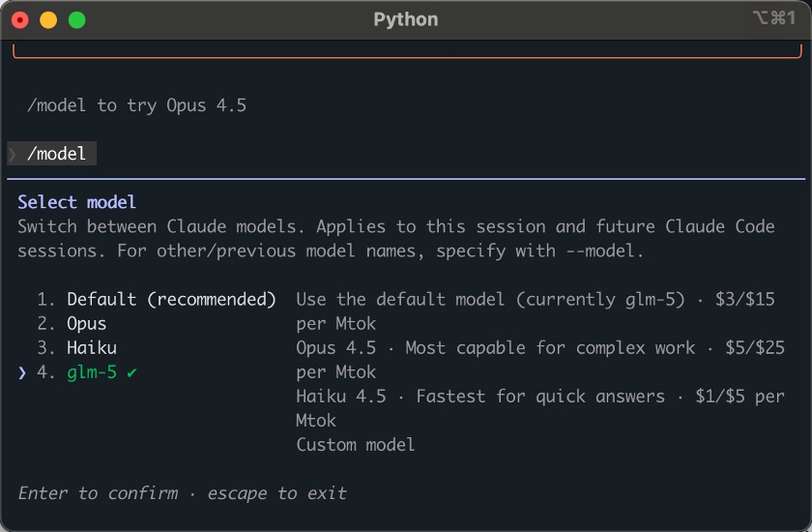This screenshot has width=812, height=532.
Task: Click the "Select model" heading
Action: [77, 202]
